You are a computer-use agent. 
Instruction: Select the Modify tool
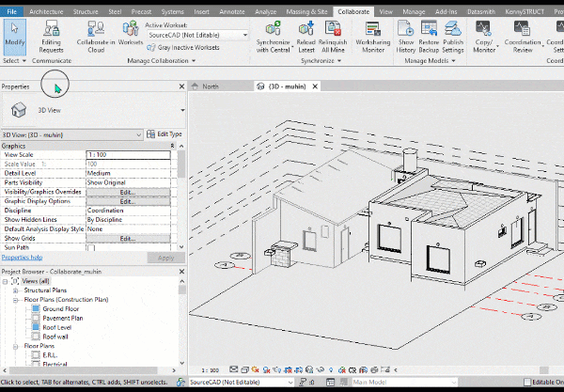click(15, 37)
